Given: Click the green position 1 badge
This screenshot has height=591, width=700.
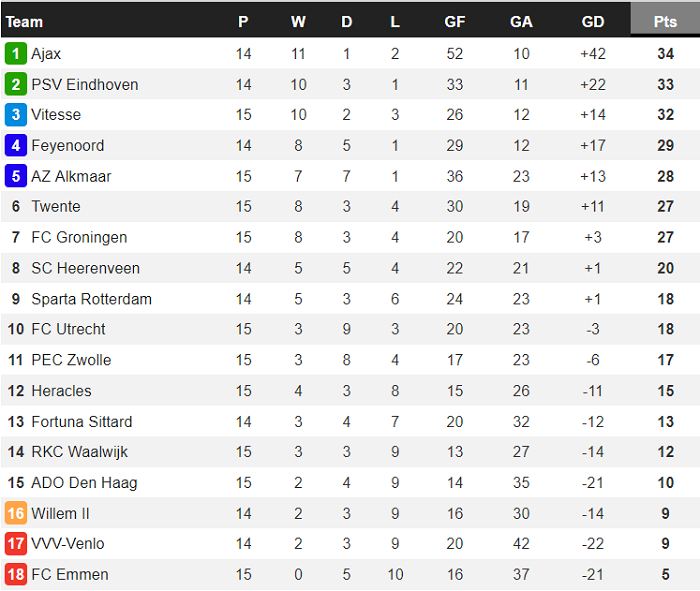Looking at the screenshot, I should tap(15, 54).
